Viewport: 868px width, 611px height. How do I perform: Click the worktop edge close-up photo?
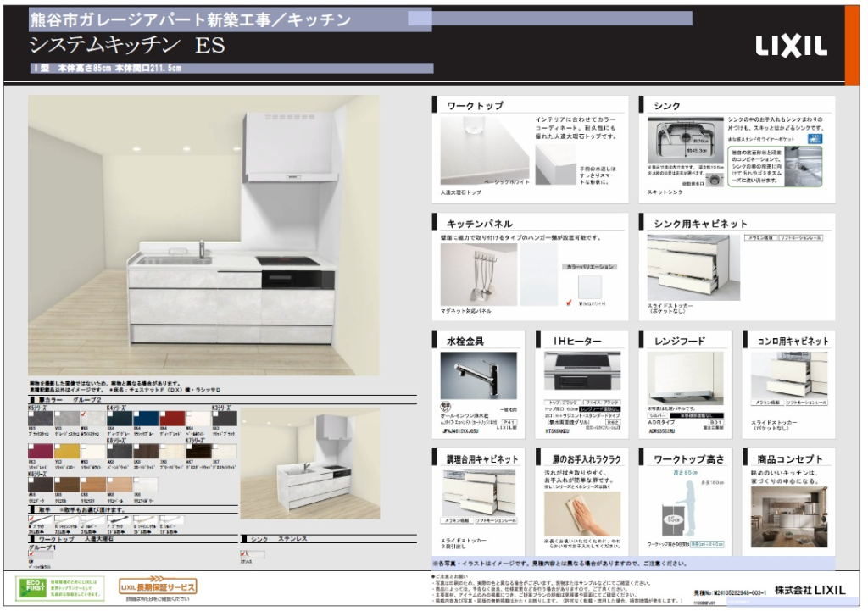556,165
